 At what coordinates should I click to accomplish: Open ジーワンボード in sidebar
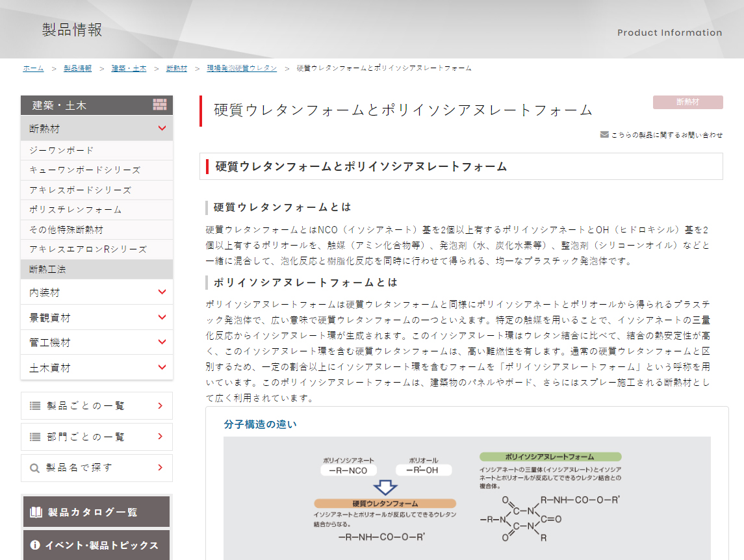pyautogui.click(x=97, y=151)
